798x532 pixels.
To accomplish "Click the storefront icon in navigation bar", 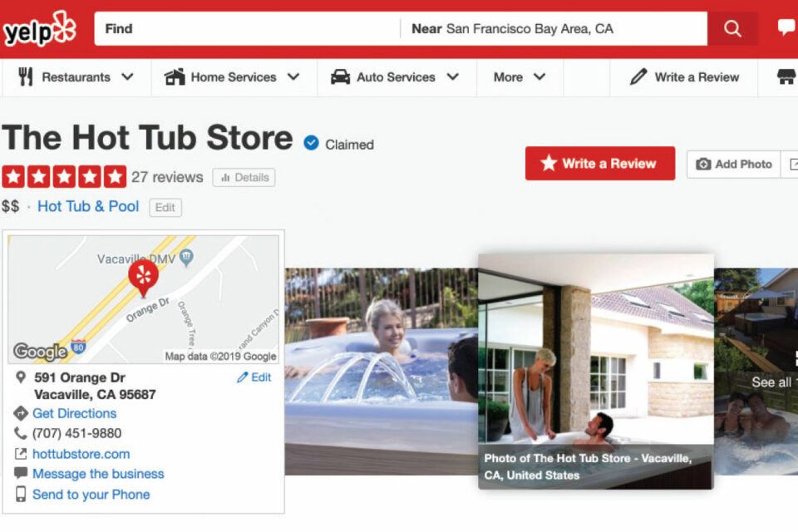I will tap(787, 76).
